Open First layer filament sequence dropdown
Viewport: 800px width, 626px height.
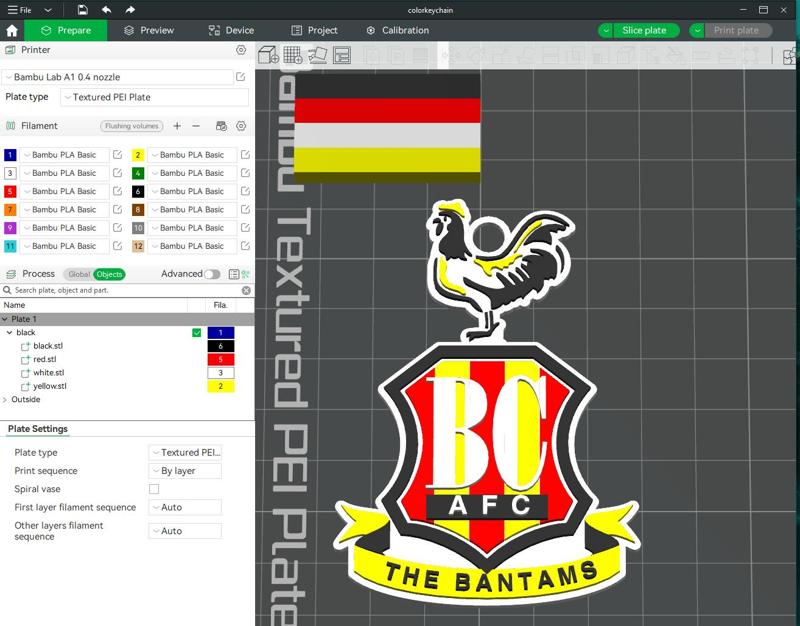point(185,508)
